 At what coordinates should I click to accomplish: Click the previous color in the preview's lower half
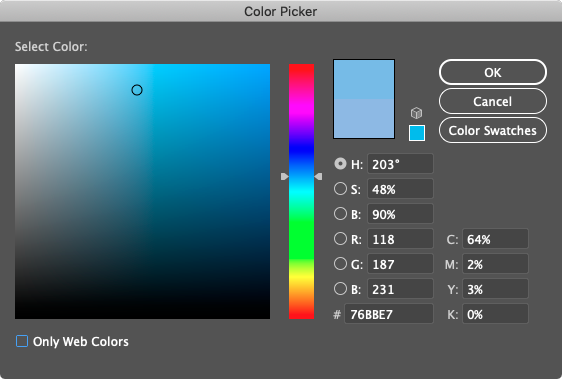pos(364,118)
